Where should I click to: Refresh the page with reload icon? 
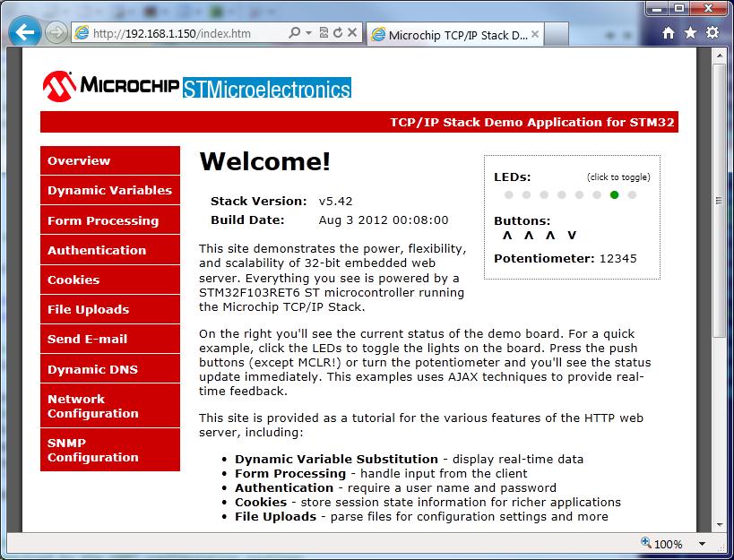click(x=338, y=33)
